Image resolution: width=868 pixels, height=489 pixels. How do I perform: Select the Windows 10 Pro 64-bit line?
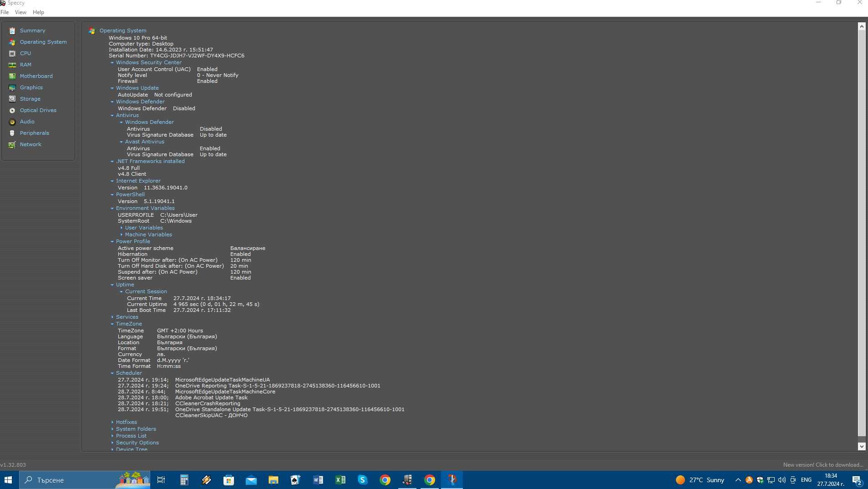click(x=138, y=38)
